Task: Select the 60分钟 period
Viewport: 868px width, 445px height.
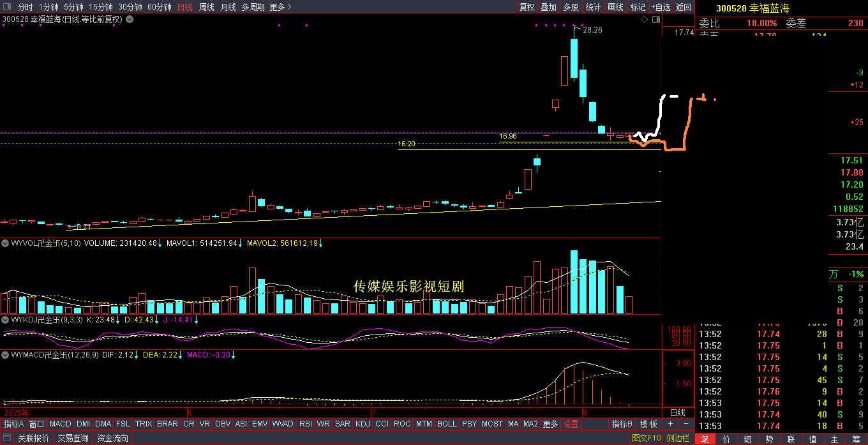Action: (160, 7)
